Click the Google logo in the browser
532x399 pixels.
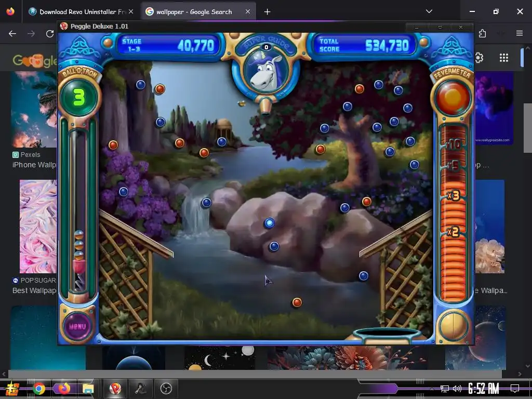click(35, 61)
